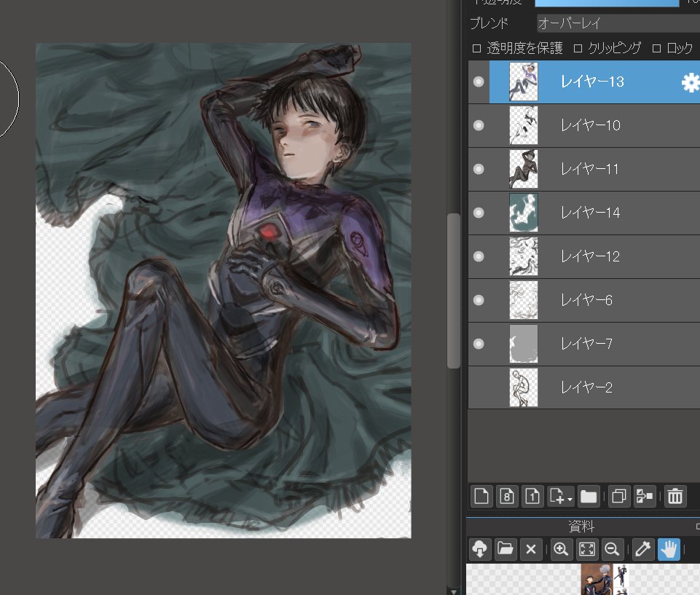
Task: Click the layer opacity slider bar
Action: coord(607,3)
